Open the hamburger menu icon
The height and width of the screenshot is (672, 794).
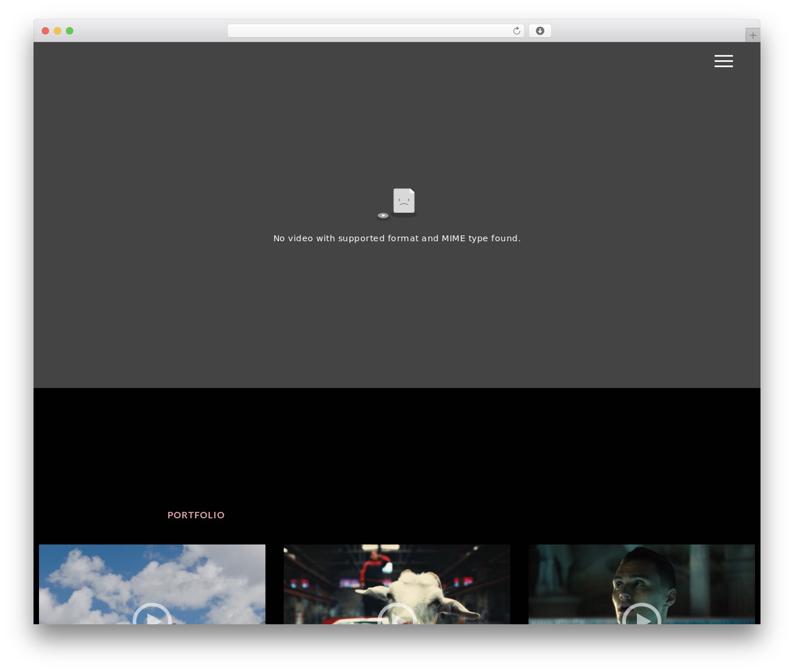(x=723, y=61)
